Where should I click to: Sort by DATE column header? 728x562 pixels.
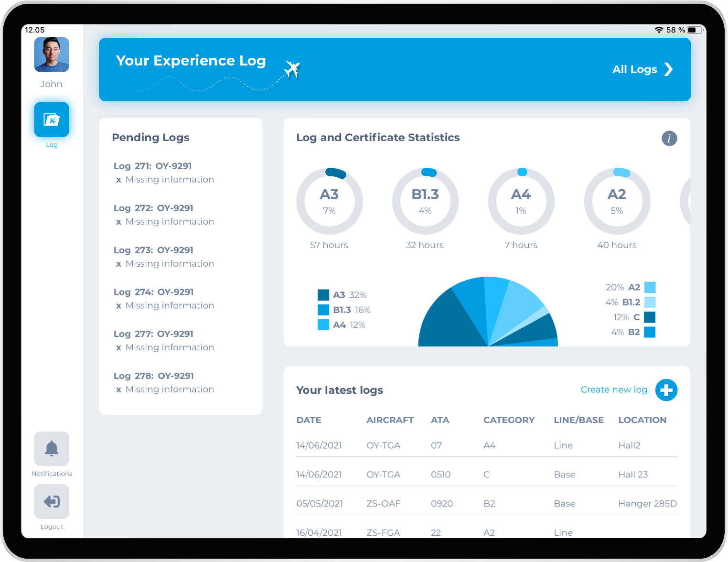tap(309, 420)
